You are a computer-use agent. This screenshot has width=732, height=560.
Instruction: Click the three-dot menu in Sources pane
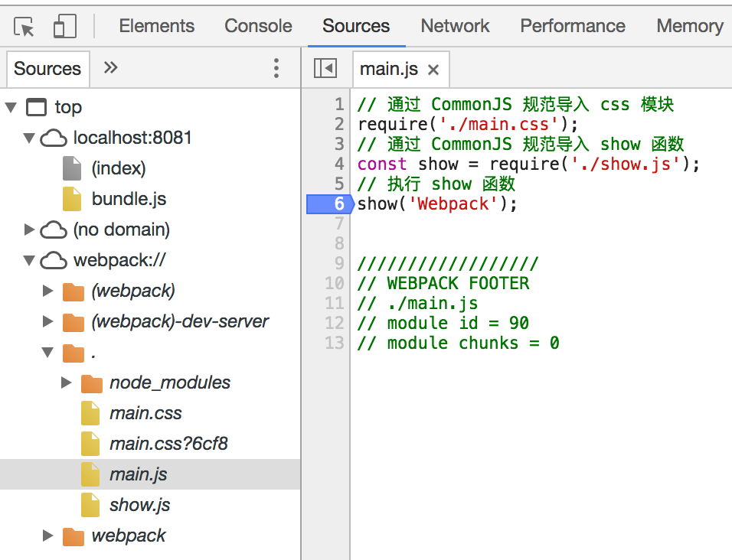[276, 69]
